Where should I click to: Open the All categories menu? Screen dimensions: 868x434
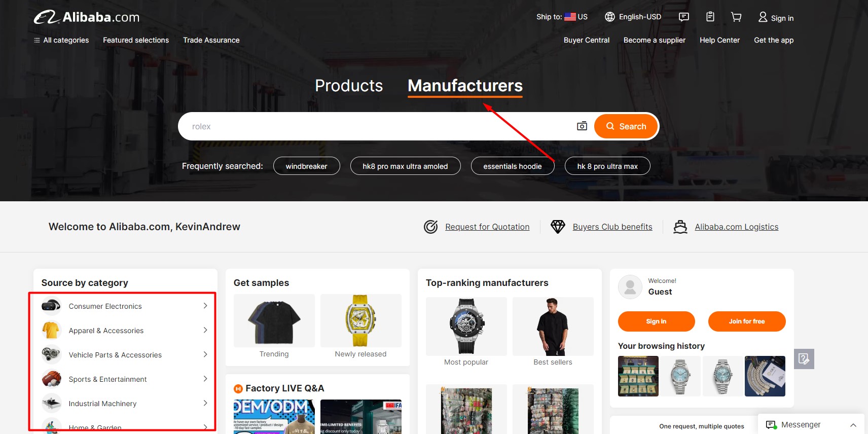(x=61, y=40)
